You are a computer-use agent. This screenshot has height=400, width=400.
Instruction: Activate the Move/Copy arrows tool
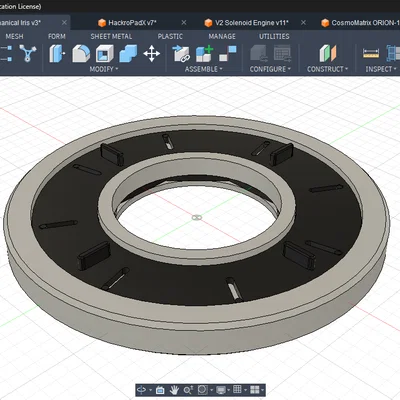pyautogui.click(x=152, y=54)
